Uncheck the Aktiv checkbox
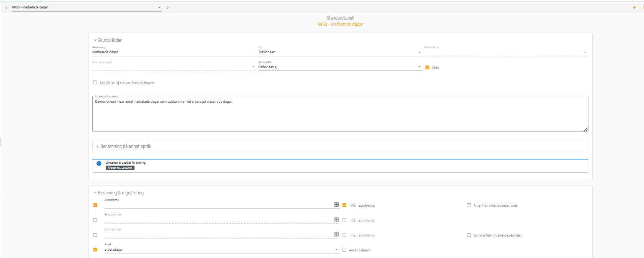Image resolution: width=644 pixels, height=258 pixels. click(x=427, y=67)
